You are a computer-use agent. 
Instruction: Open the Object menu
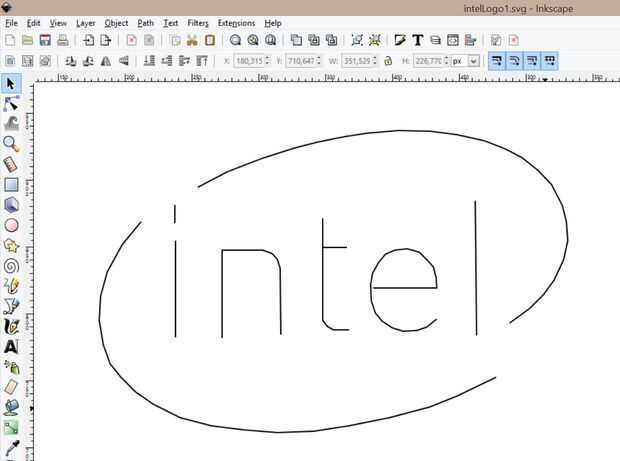pyautogui.click(x=116, y=23)
